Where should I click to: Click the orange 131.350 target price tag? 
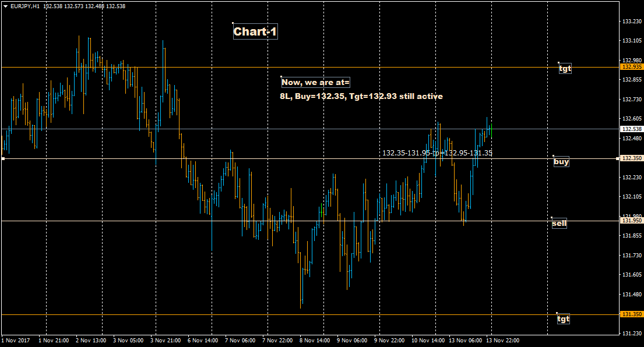632,314
